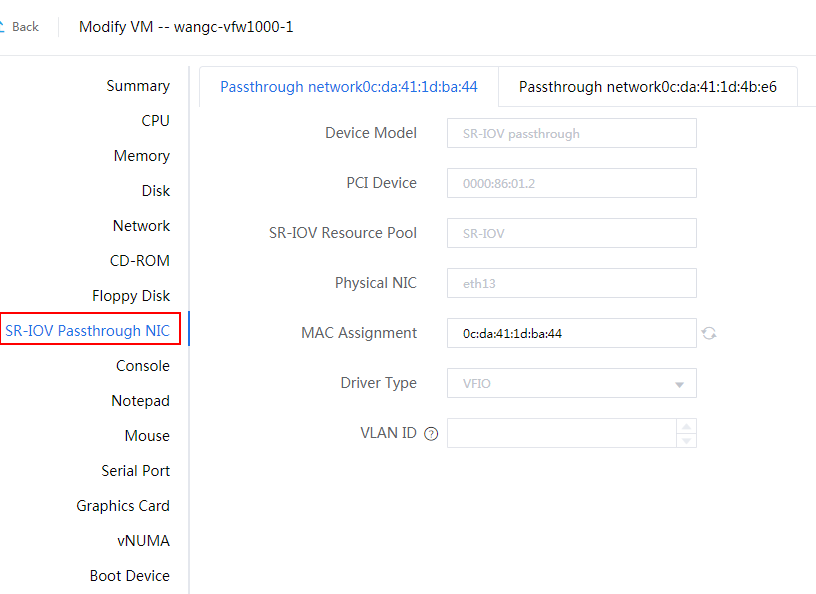Select Passthrough network0c:da:41:1d:4b:e6 tab
The height and width of the screenshot is (594, 816).
(647, 87)
